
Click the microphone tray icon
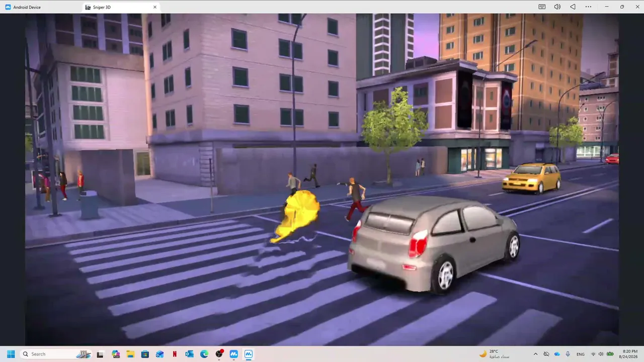coord(568,354)
